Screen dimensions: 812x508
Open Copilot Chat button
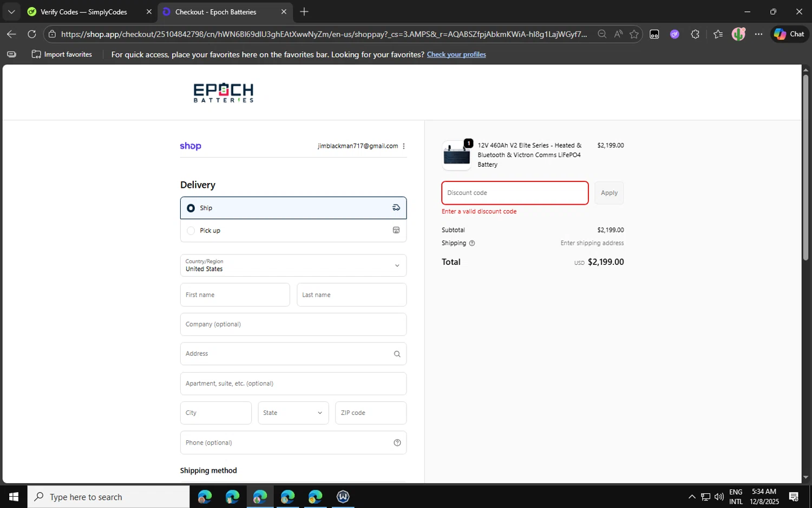[789, 34]
